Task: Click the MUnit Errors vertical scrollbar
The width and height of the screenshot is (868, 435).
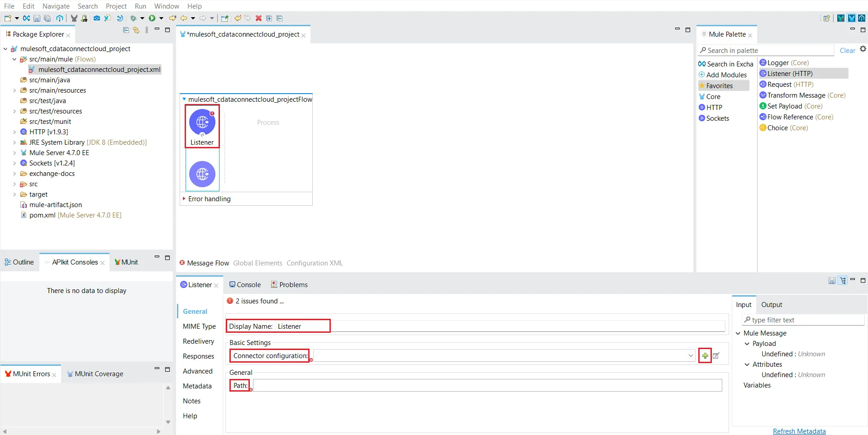Action: [x=168, y=405]
